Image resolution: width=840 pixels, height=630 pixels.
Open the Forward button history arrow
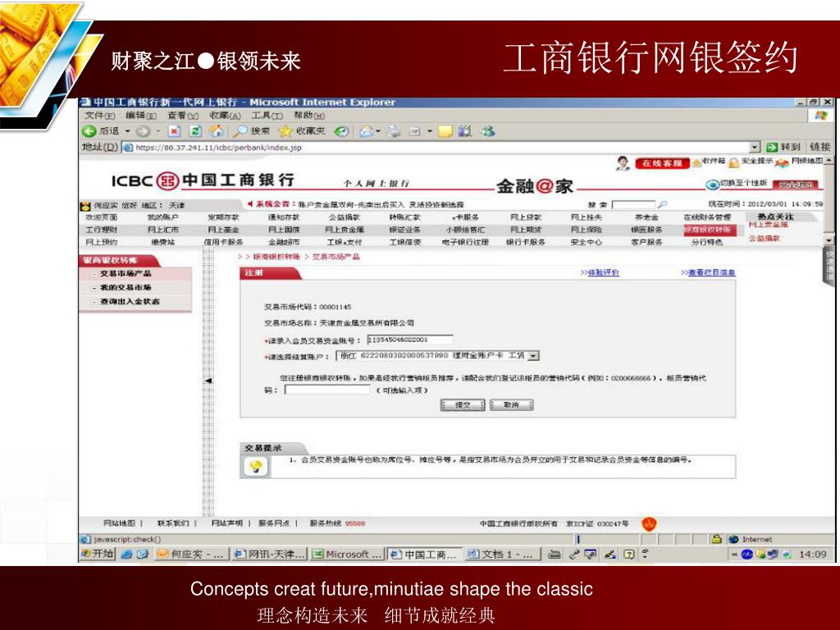tap(158, 130)
